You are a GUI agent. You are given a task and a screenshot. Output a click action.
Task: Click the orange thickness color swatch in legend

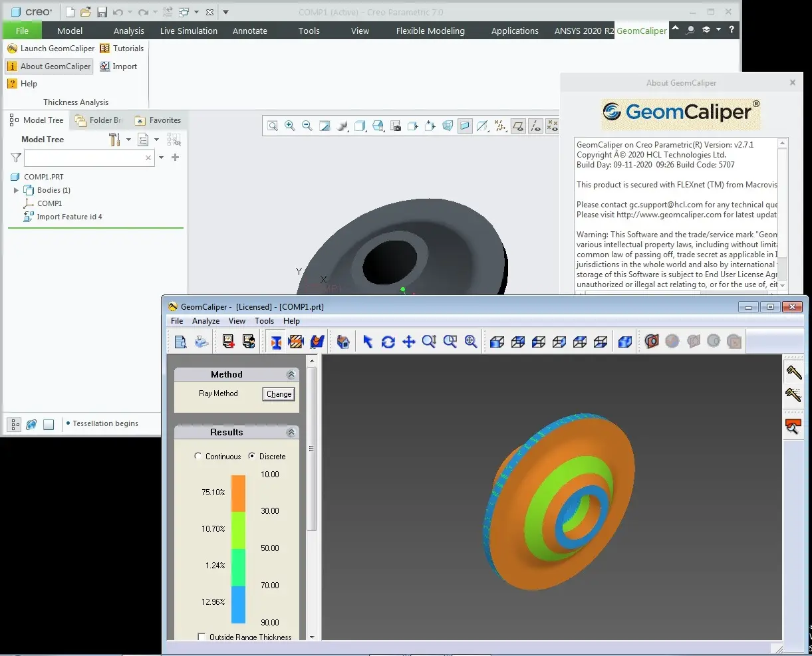pyautogui.click(x=238, y=493)
